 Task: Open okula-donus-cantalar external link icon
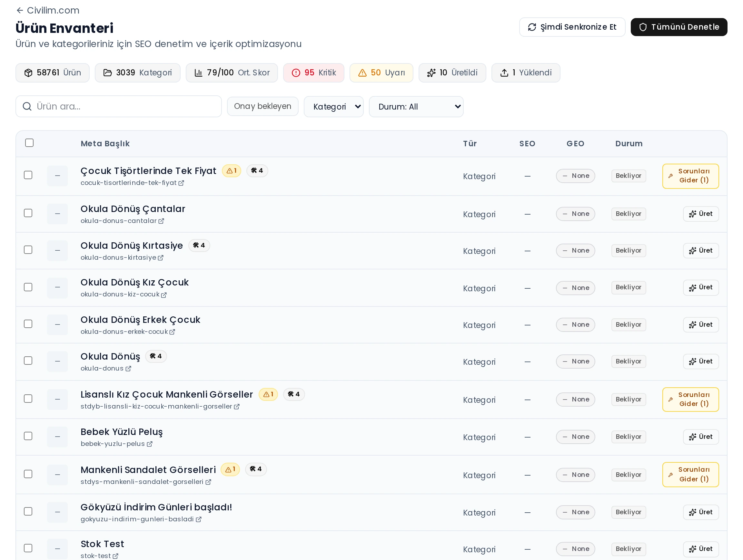(x=161, y=221)
